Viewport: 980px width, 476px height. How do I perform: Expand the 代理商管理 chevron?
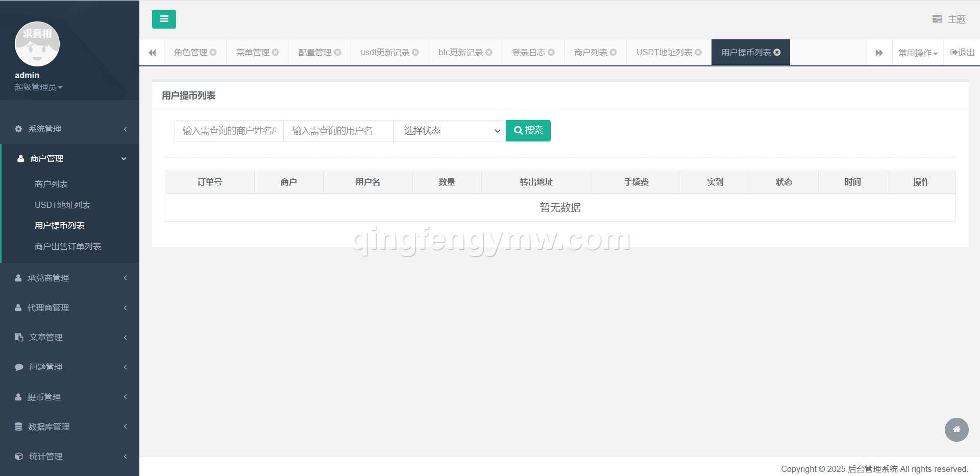(125, 307)
